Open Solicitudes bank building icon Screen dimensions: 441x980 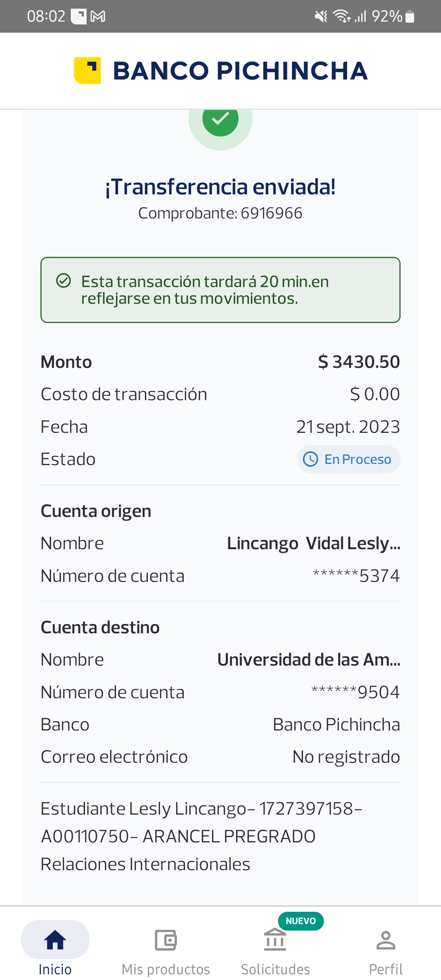(275, 940)
